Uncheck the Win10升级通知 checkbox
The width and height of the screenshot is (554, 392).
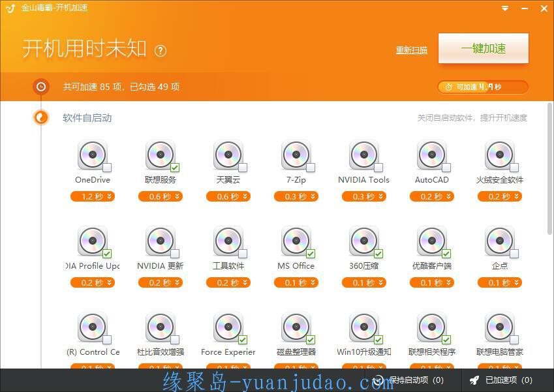[378, 340]
